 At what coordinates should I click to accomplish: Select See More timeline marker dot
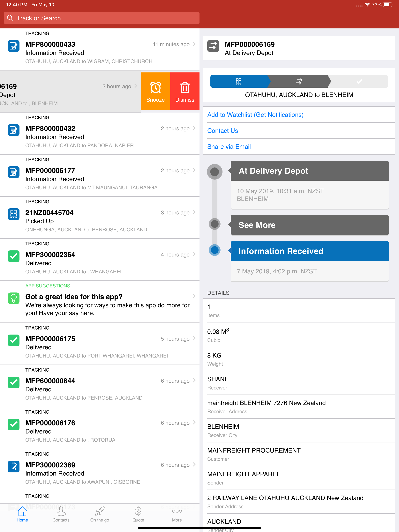coord(215,224)
